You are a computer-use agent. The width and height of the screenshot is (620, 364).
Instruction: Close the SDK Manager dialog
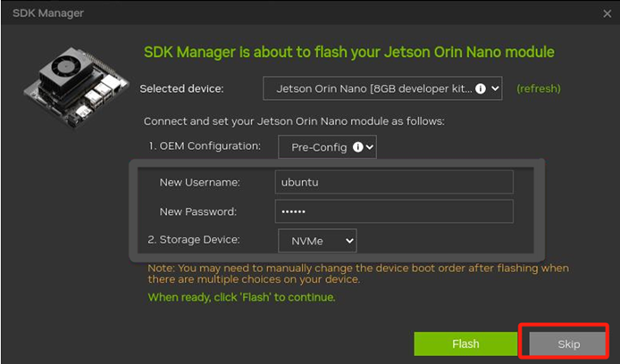coord(607,13)
